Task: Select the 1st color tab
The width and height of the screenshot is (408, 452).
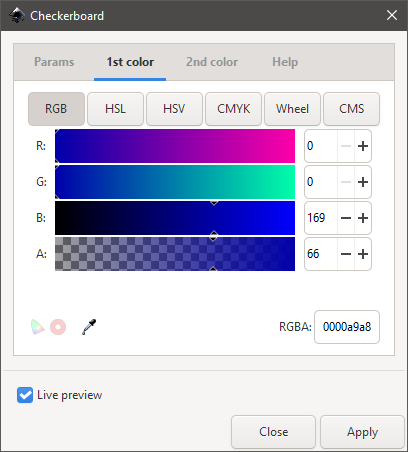Action: click(130, 62)
